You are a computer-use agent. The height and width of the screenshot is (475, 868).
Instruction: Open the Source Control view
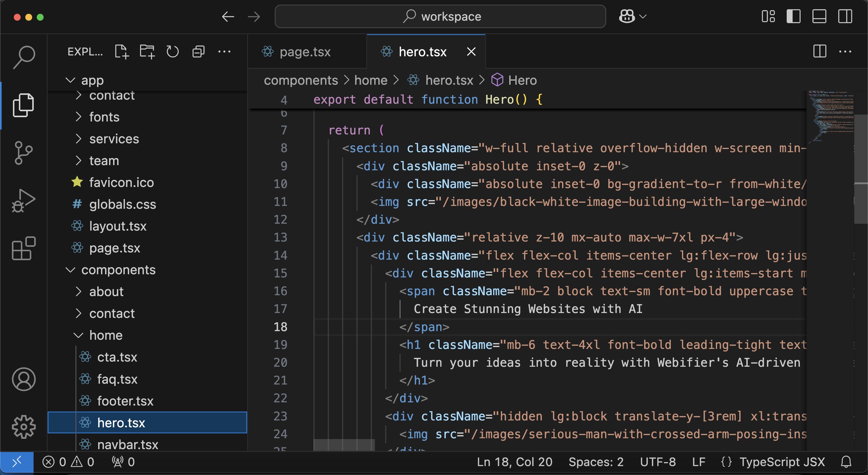[24, 153]
